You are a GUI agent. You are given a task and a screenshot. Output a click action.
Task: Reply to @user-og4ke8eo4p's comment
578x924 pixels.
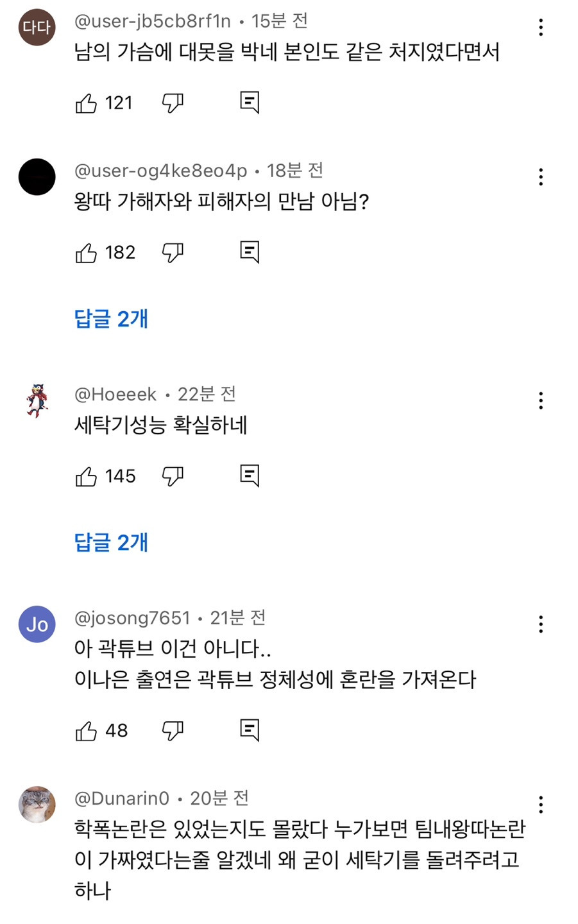(249, 252)
